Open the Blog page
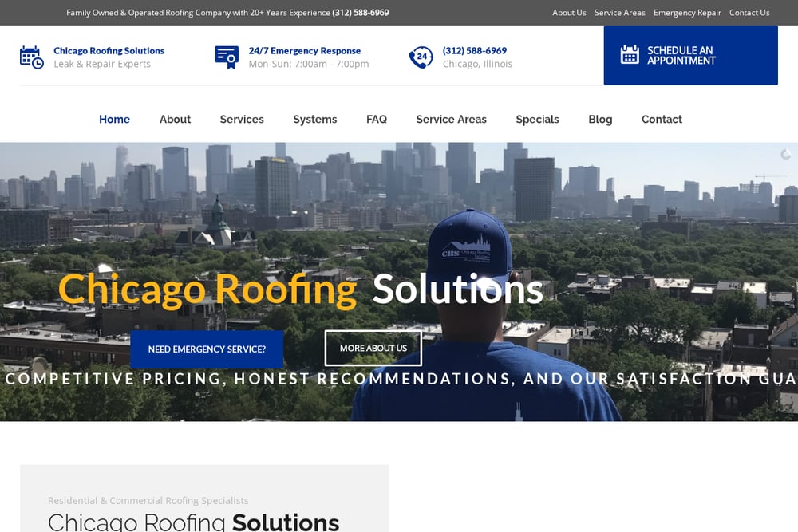 coord(601,119)
